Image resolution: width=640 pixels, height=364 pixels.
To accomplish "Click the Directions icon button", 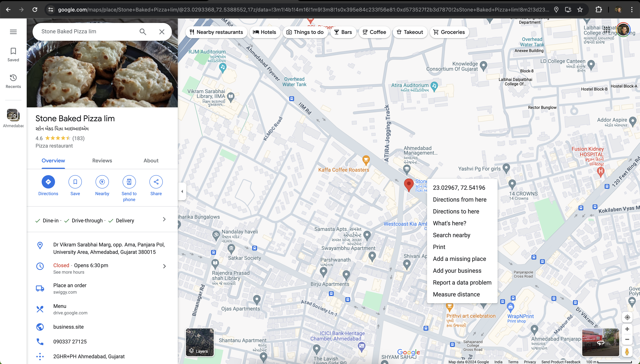I will [x=48, y=182].
